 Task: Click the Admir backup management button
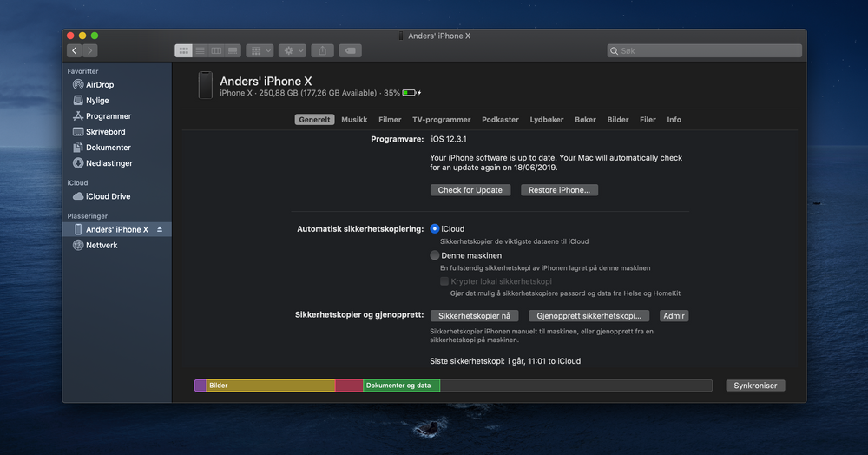coord(674,316)
